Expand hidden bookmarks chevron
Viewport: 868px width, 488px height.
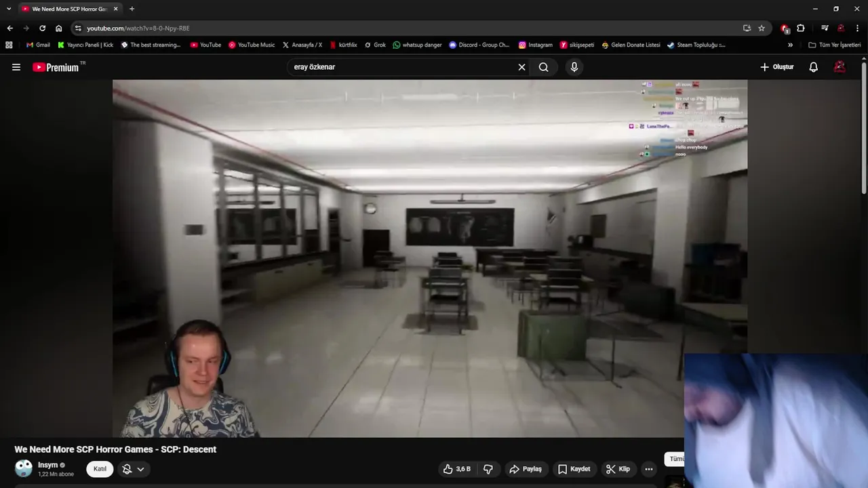790,45
